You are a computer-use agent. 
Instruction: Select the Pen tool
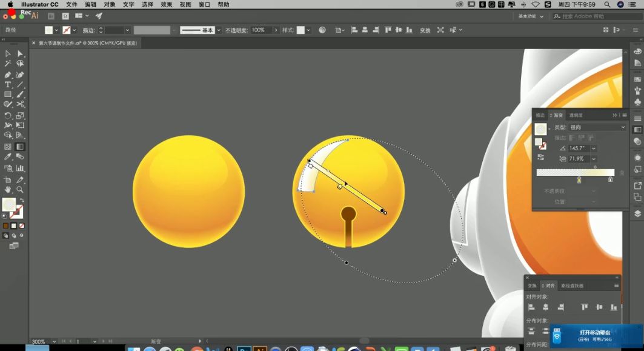point(8,75)
